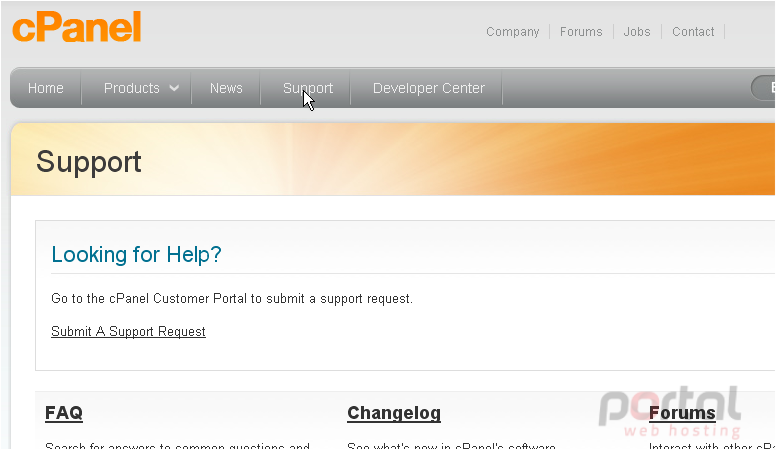Open the Changelog heading link
The width and height of the screenshot is (776, 450).
click(x=394, y=412)
